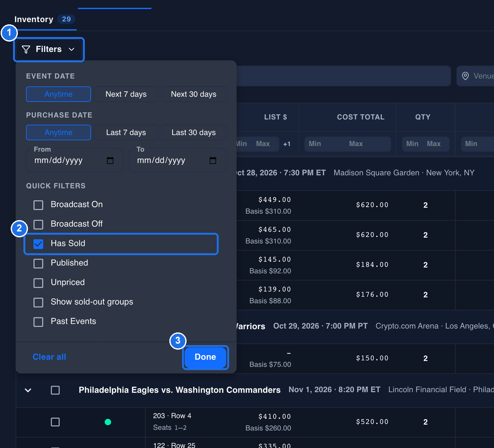This screenshot has height=448, width=494.
Task: Collapse the Philadelphia Eagles event group
Action: [x=28, y=390]
